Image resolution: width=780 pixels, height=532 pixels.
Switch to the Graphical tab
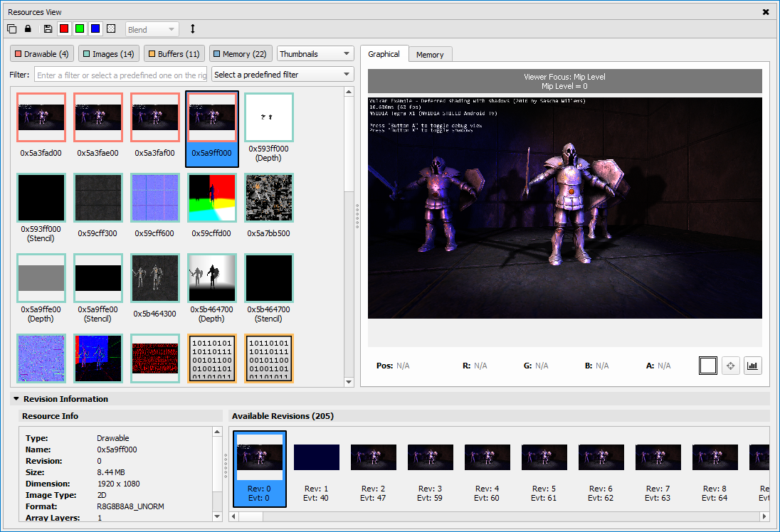click(x=384, y=53)
